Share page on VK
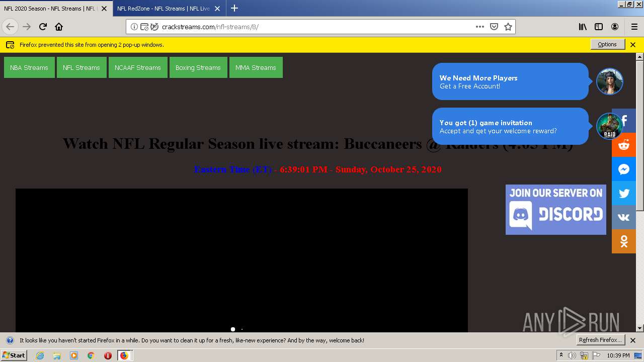644x362 pixels. point(624,217)
